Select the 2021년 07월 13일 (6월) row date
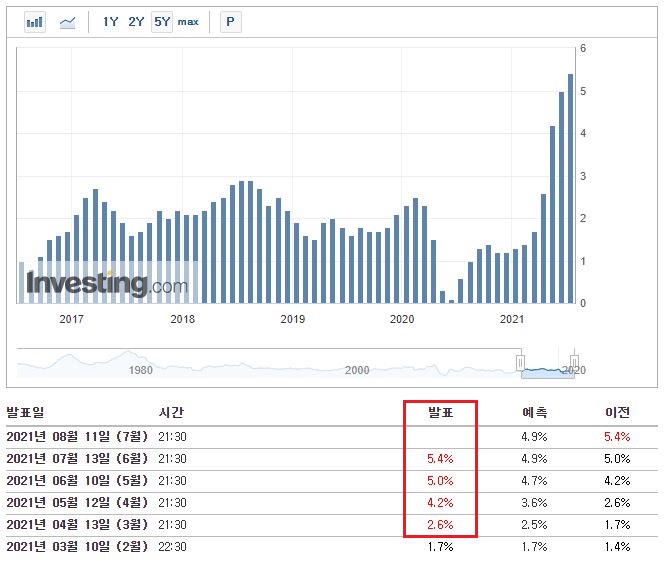 coord(77,458)
